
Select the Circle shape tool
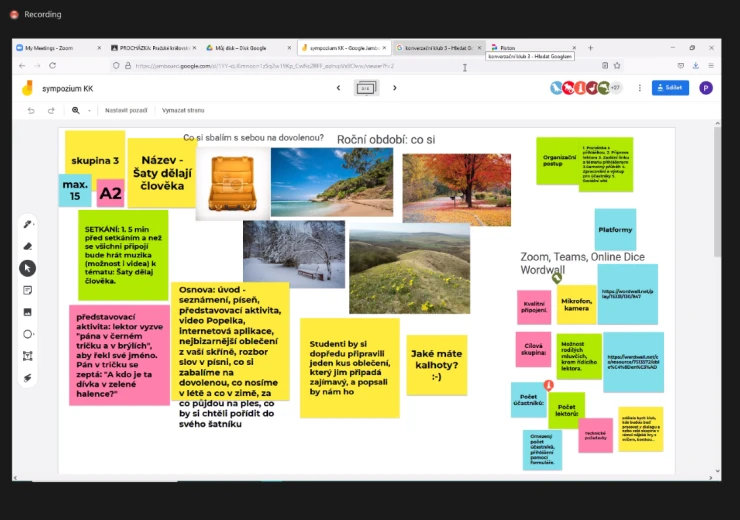[x=27, y=334]
